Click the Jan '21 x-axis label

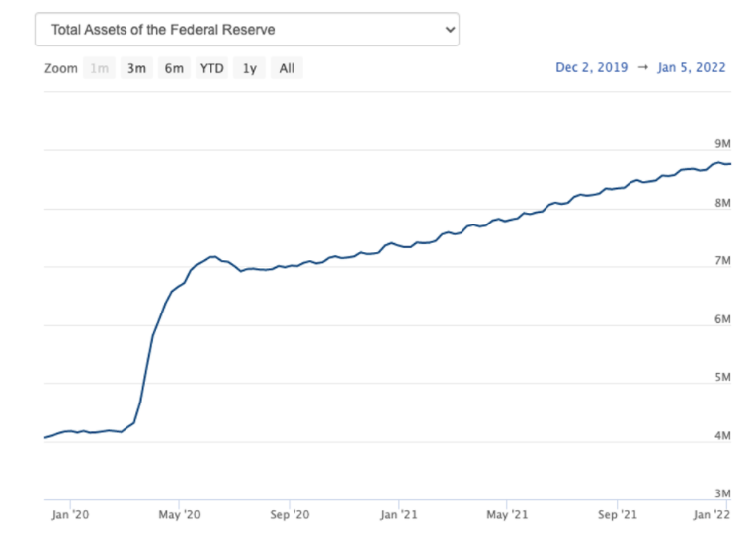click(x=397, y=515)
